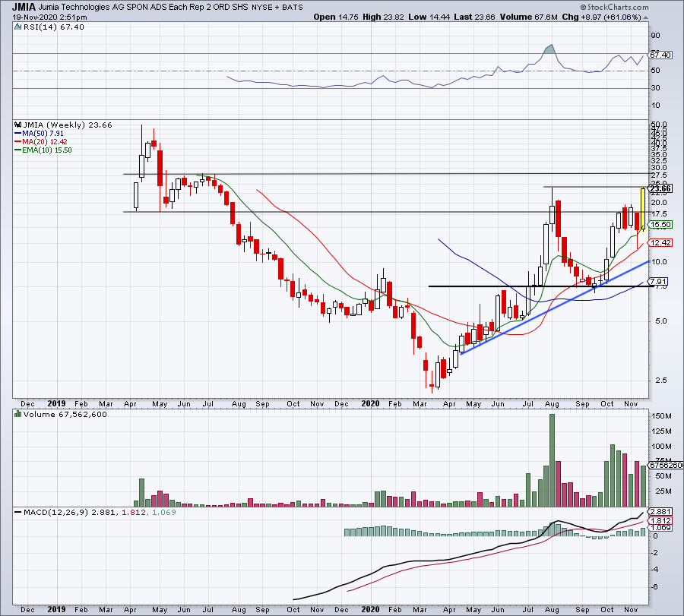Click the 2019 label on the price chart time axis
This screenshot has height=616, width=684.
pos(56,403)
